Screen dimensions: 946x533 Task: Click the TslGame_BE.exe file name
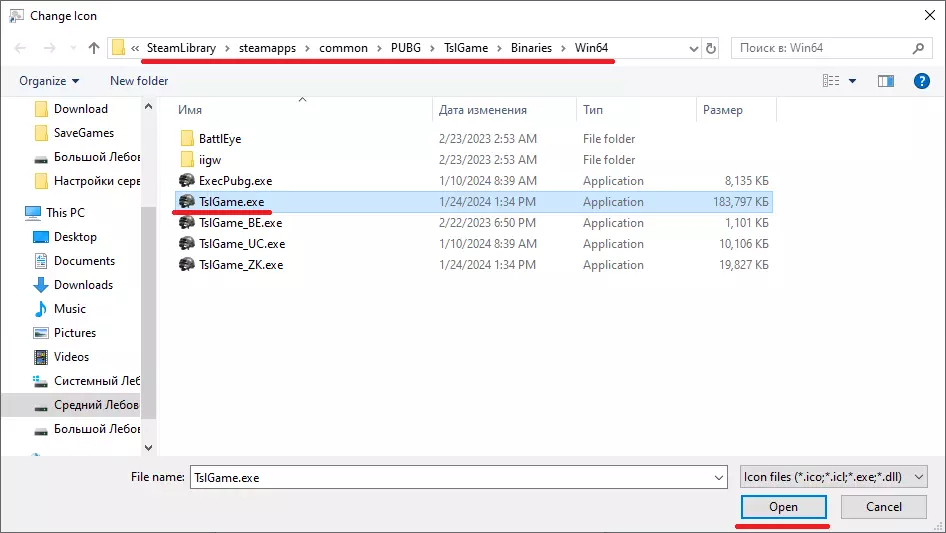coord(241,223)
